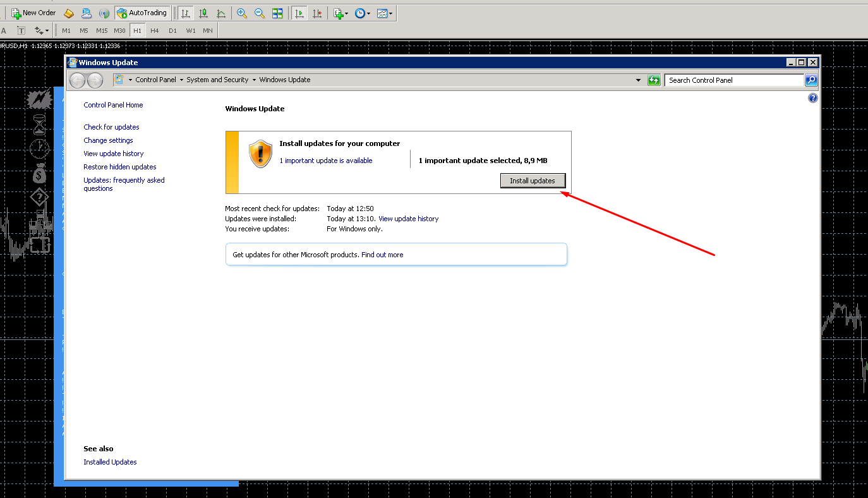Select the H1 timeframe

137,30
